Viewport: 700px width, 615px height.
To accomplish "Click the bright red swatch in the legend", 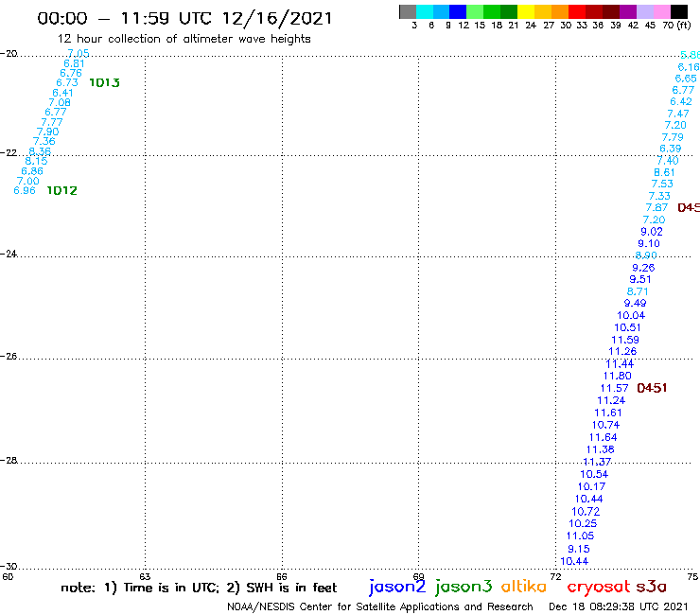I will tap(576, 11).
